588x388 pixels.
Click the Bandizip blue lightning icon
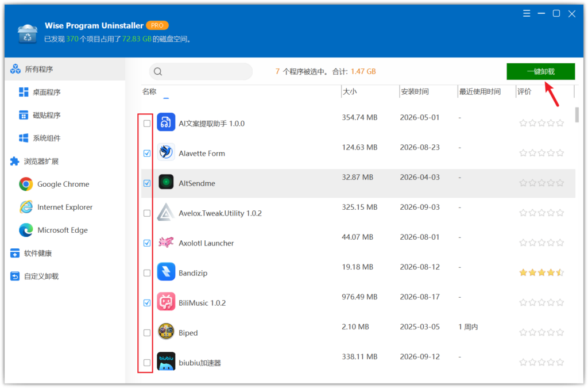(166, 272)
